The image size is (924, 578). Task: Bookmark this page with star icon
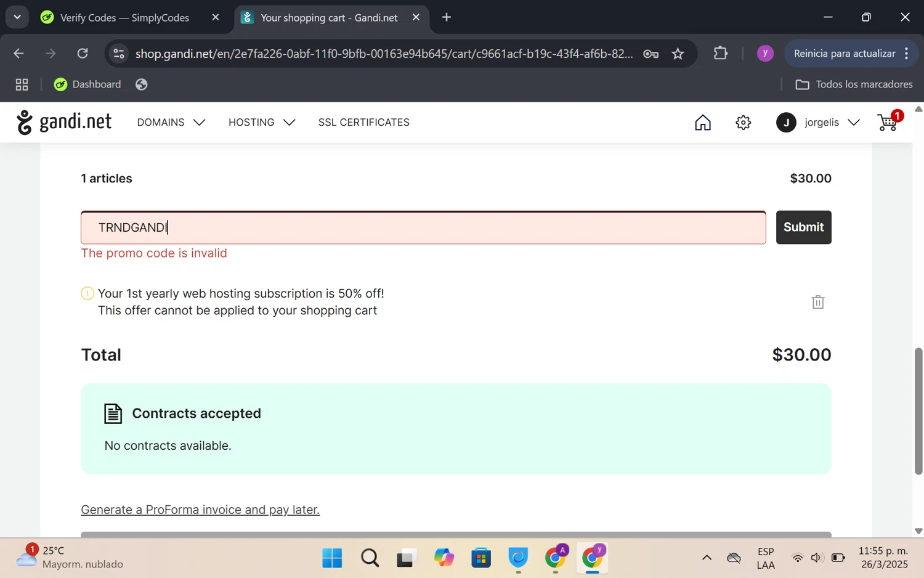(x=678, y=54)
